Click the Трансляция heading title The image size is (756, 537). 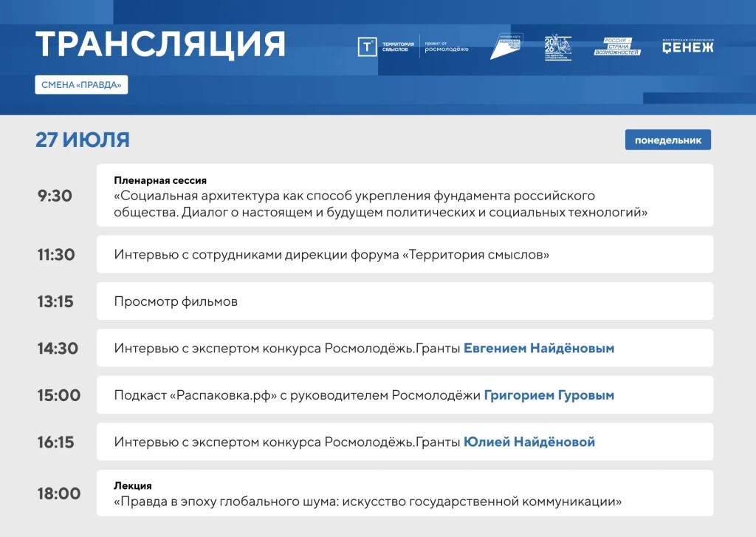pos(160,44)
